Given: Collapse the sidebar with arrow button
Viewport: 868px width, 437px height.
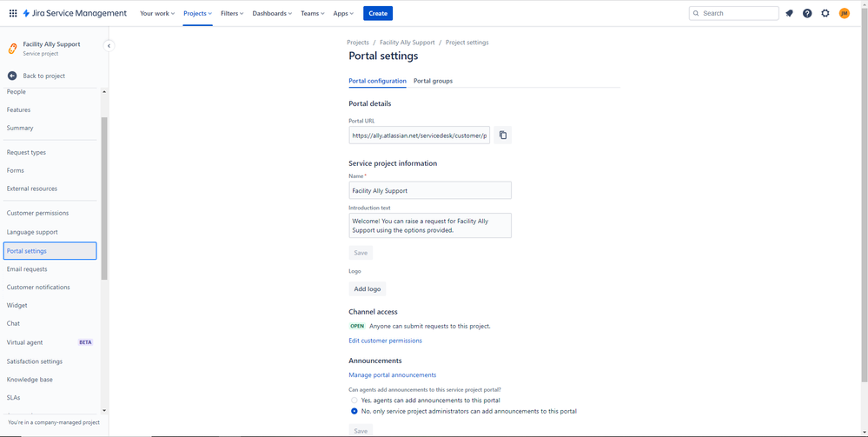Looking at the screenshot, I should coord(109,46).
